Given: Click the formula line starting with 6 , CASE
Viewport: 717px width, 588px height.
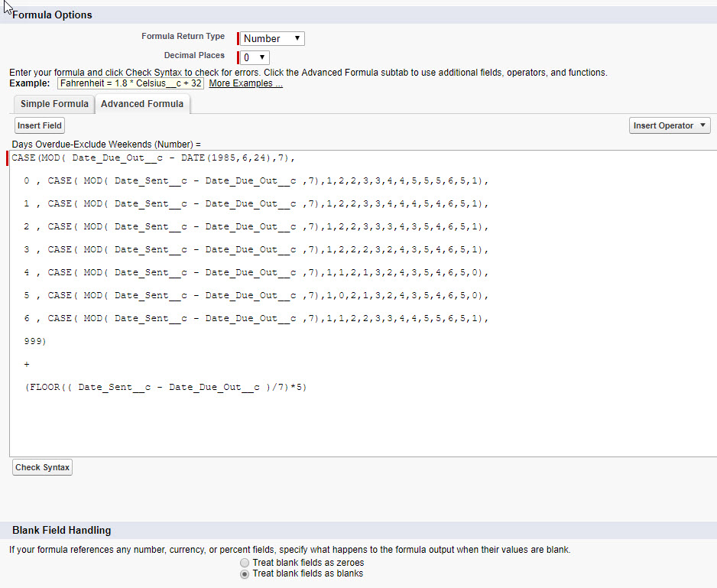Looking at the screenshot, I should click(x=255, y=318).
